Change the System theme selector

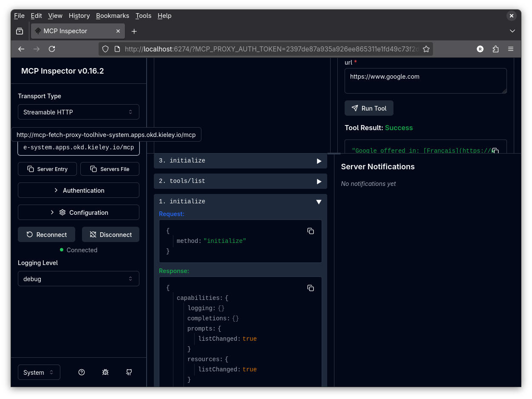pyautogui.click(x=39, y=372)
